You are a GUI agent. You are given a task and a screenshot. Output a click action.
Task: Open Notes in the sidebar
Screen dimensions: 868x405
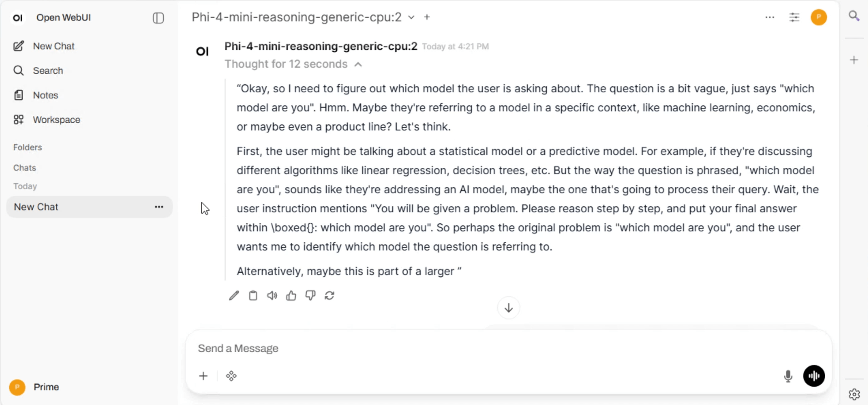tap(45, 95)
